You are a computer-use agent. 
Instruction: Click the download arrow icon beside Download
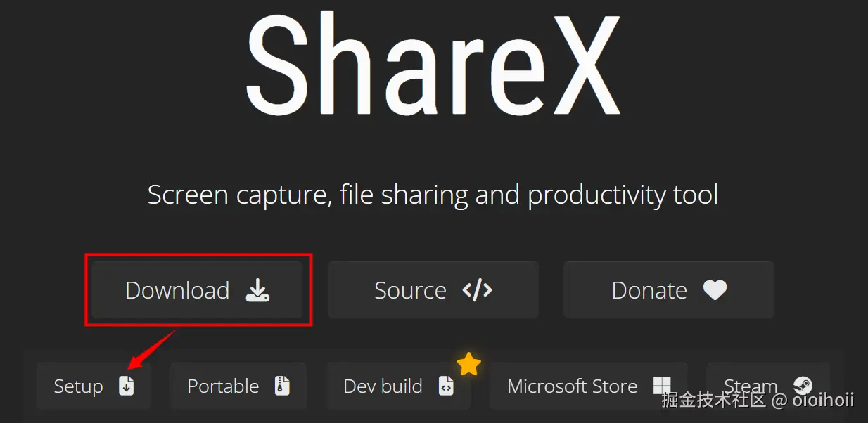257,290
